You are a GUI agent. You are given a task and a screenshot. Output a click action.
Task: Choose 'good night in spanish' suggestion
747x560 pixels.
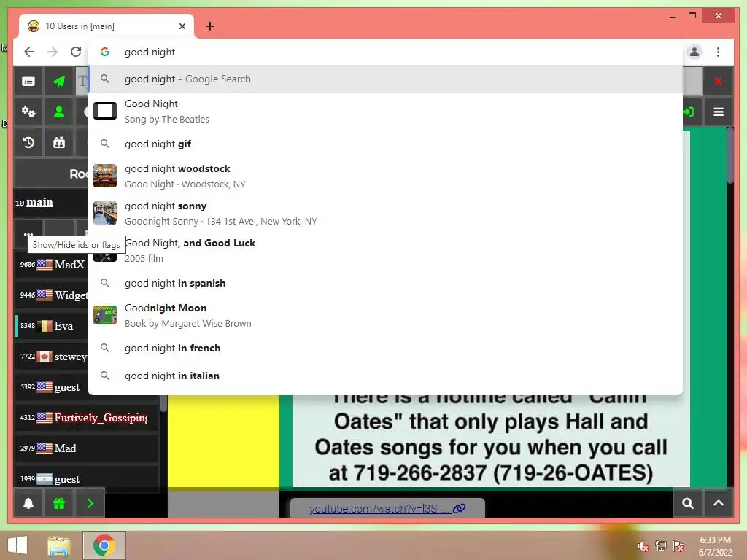pyautogui.click(x=385, y=283)
